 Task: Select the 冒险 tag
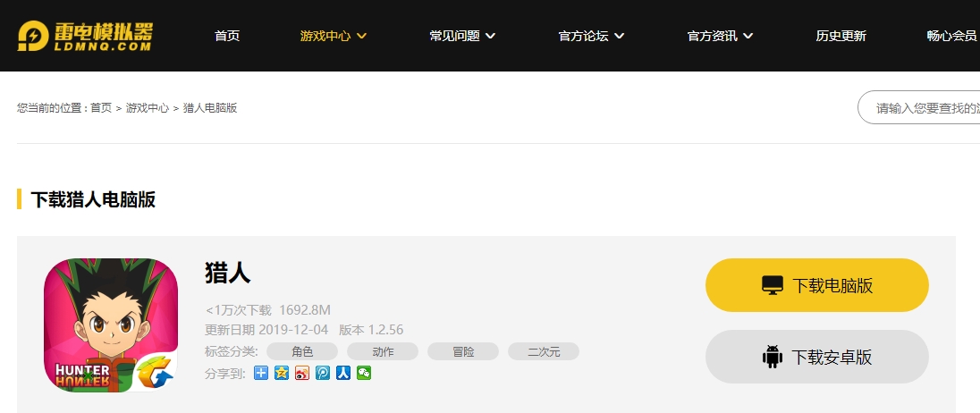463,352
